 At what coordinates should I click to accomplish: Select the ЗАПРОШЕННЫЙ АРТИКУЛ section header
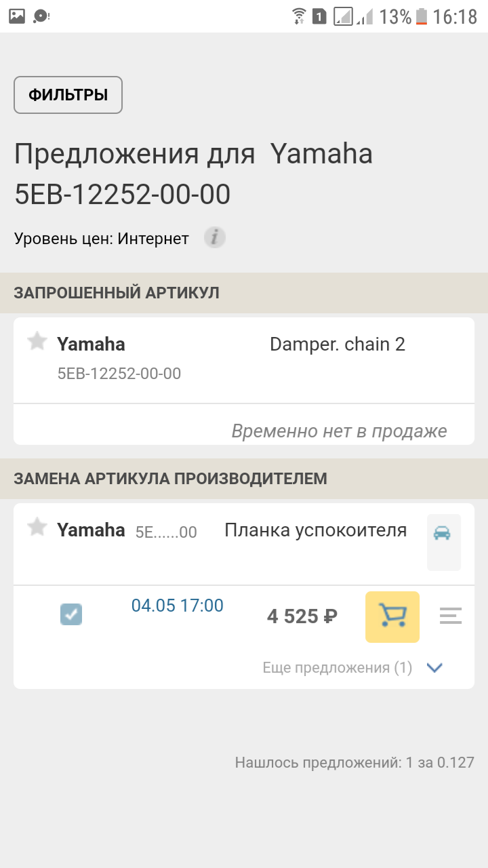117,293
